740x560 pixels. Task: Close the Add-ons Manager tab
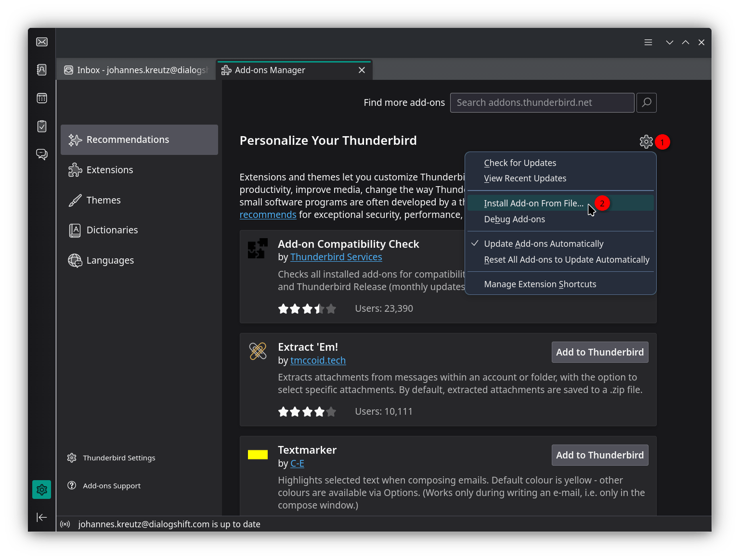point(362,70)
